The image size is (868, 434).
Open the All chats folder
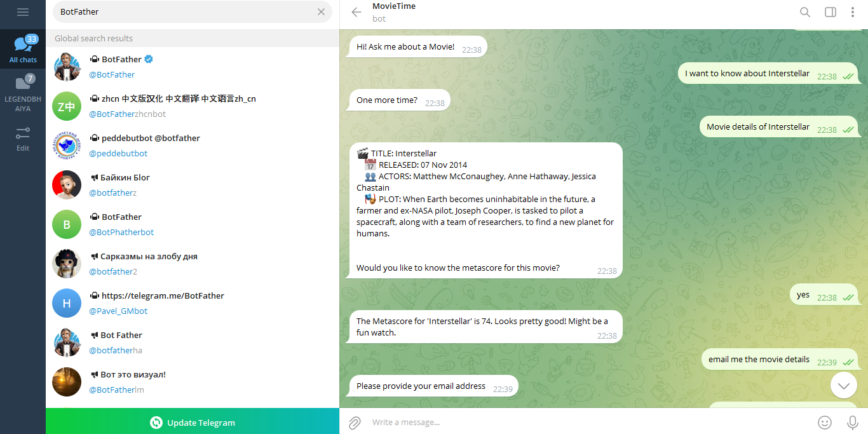coord(23,49)
